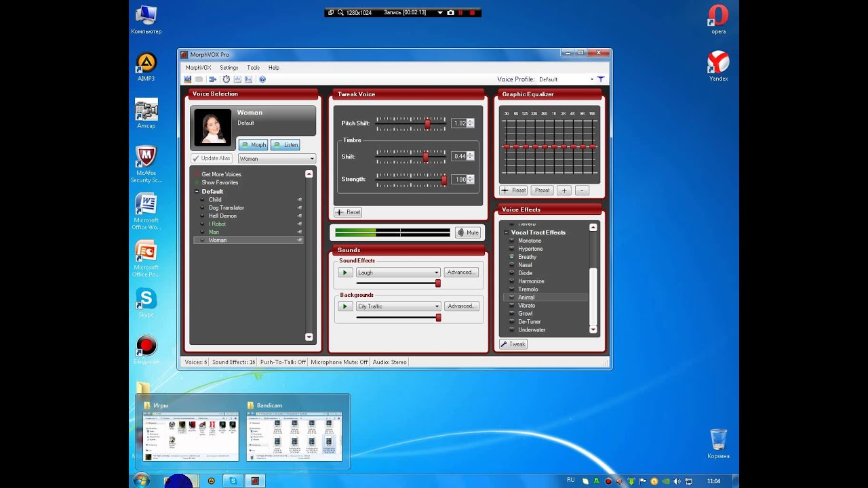Collapse the Vocal Tract Effects group
The width and height of the screenshot is (868, 488).
(506, 232)
